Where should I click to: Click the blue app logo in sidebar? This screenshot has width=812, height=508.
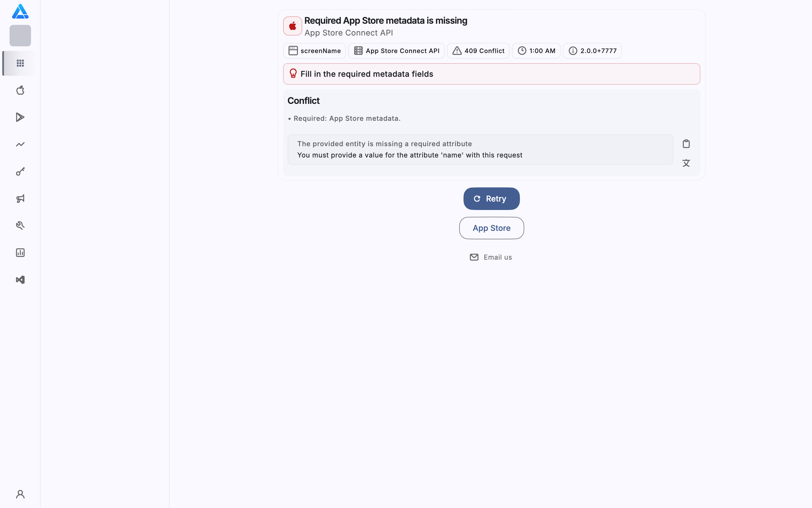click(x=20, y=11)
